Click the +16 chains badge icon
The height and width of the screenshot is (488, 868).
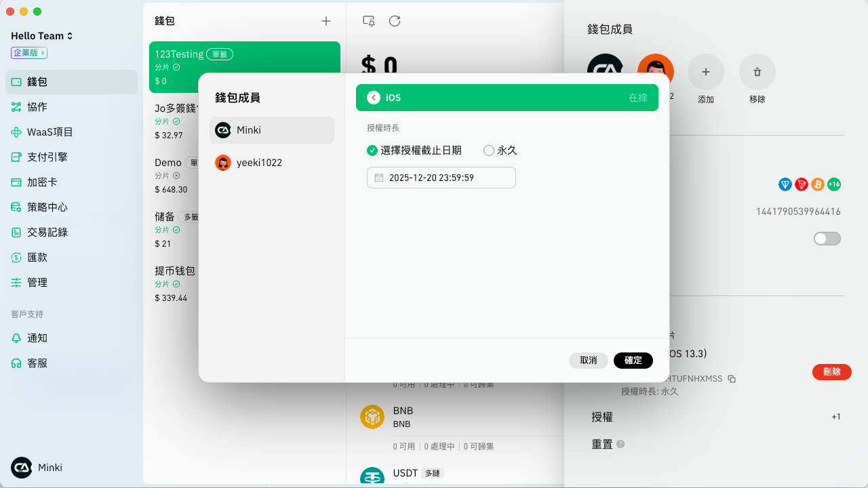[x=834, y=184]
